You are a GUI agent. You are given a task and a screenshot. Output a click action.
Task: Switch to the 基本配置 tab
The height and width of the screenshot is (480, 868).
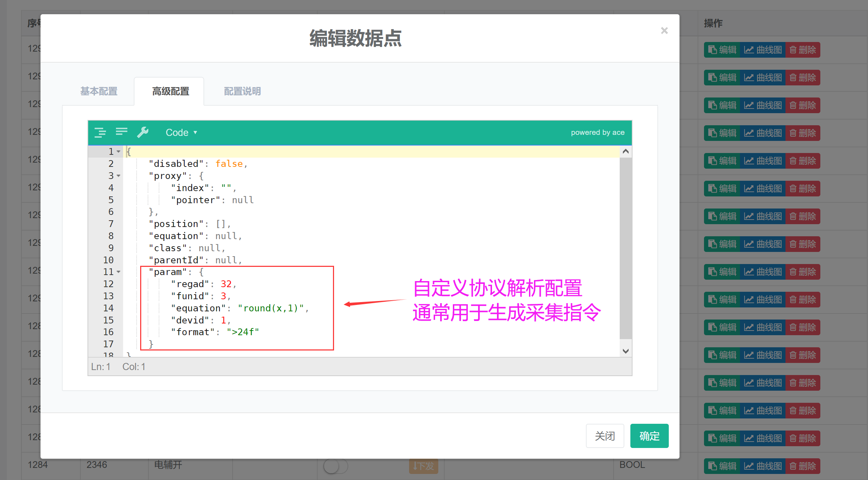pyautogui.click(x=99, y=91)
